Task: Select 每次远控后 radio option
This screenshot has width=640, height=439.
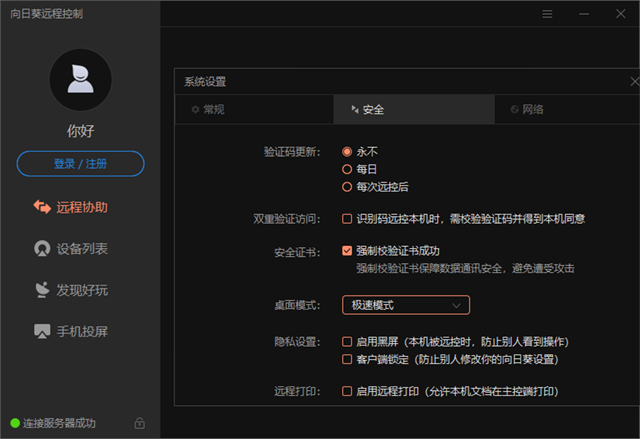Action: [347, 187]
